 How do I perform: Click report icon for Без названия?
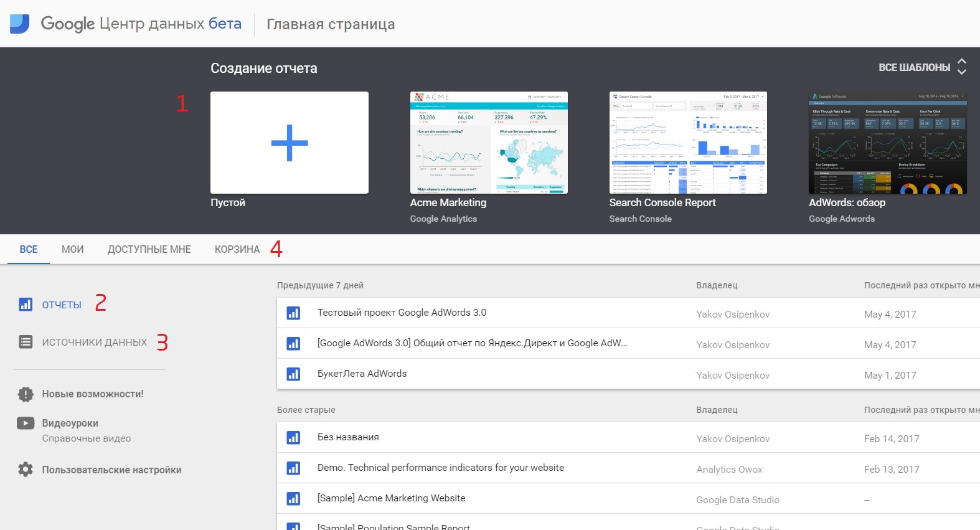click(x=293, y=438)
